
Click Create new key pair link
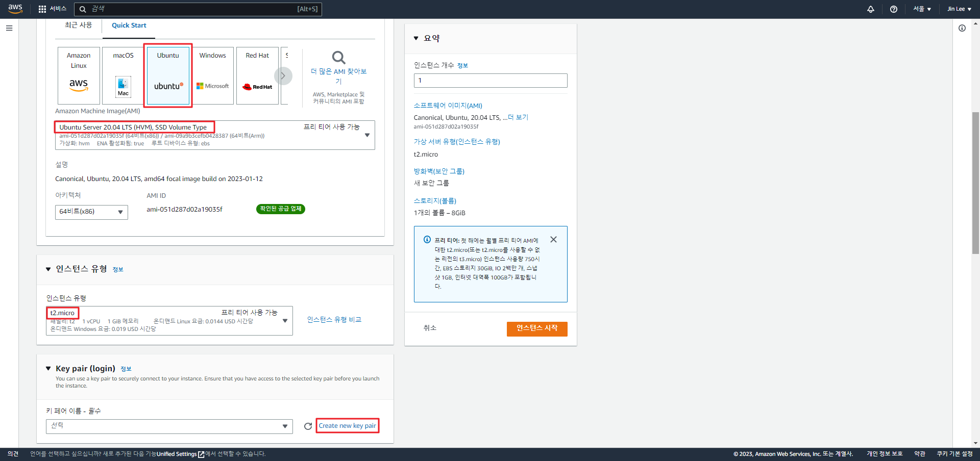(x=347, y=426)
